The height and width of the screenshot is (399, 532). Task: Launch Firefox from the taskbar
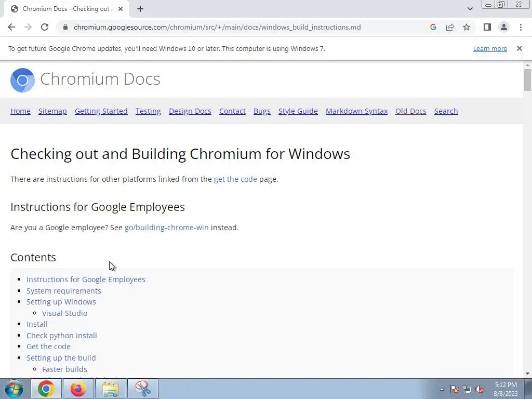pos(78,389)
